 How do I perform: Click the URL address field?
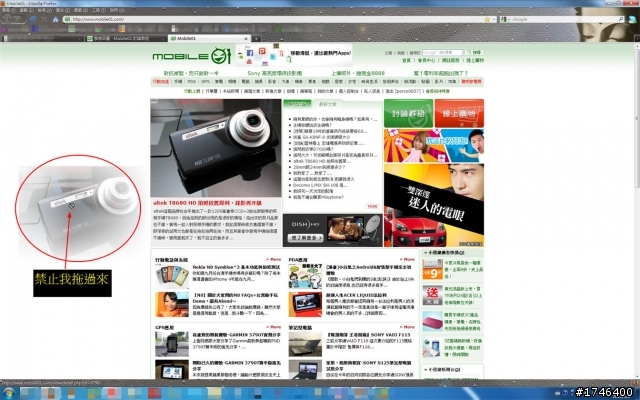[278, 19]
